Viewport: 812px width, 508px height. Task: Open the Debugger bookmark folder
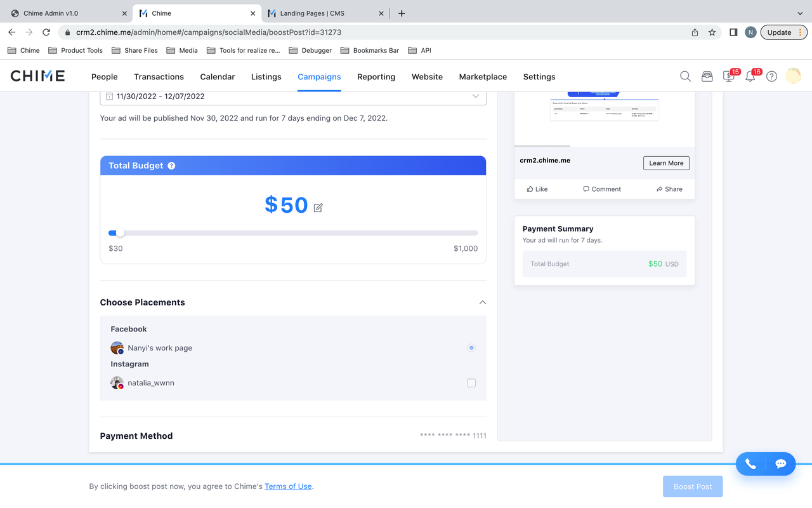(310, 50)
